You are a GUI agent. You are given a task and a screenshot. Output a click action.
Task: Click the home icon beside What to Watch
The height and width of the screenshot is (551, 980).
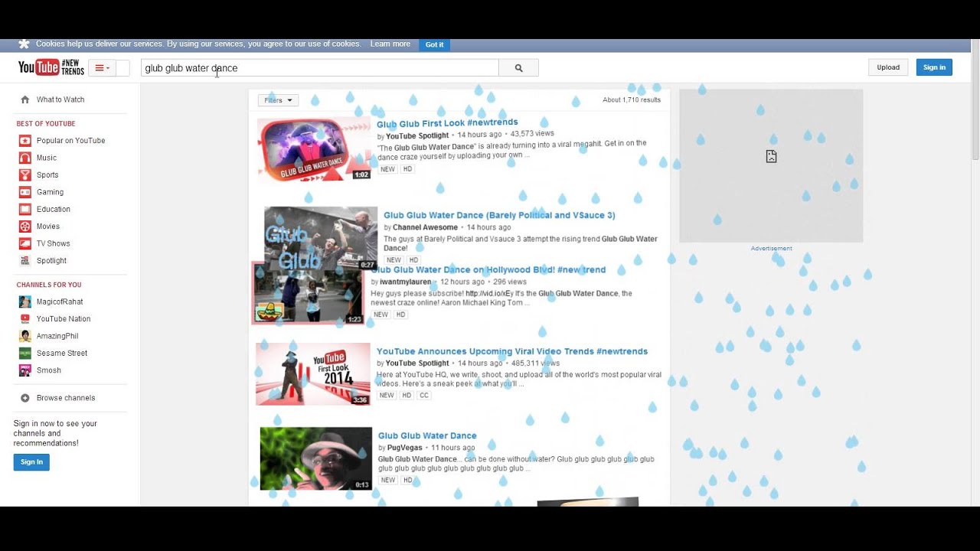click(25, 99)
